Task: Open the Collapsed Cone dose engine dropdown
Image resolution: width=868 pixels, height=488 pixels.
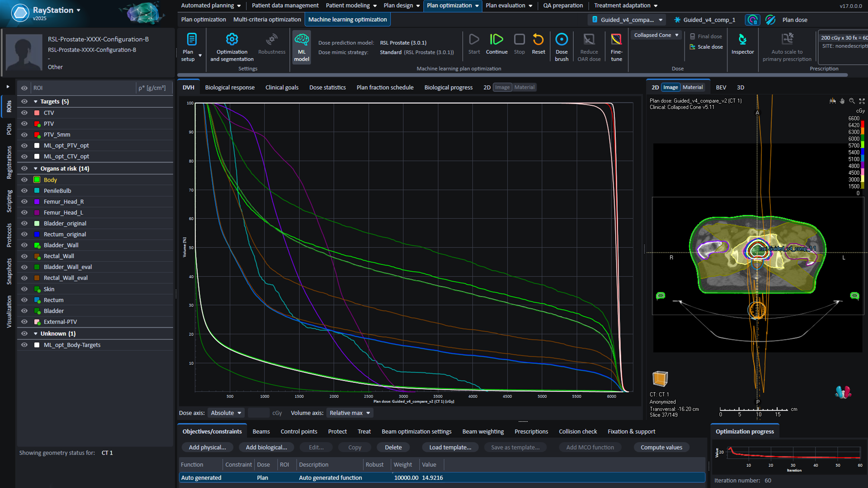Action: point(656,35)
